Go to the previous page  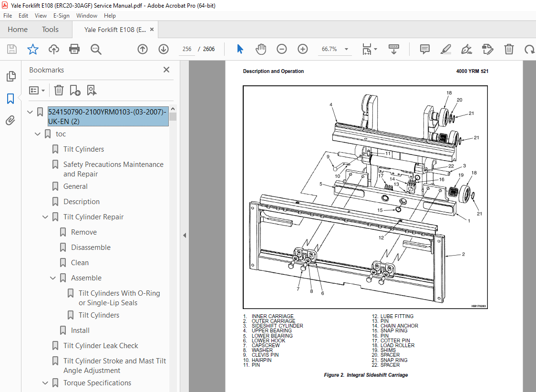[x=143, y=49]
